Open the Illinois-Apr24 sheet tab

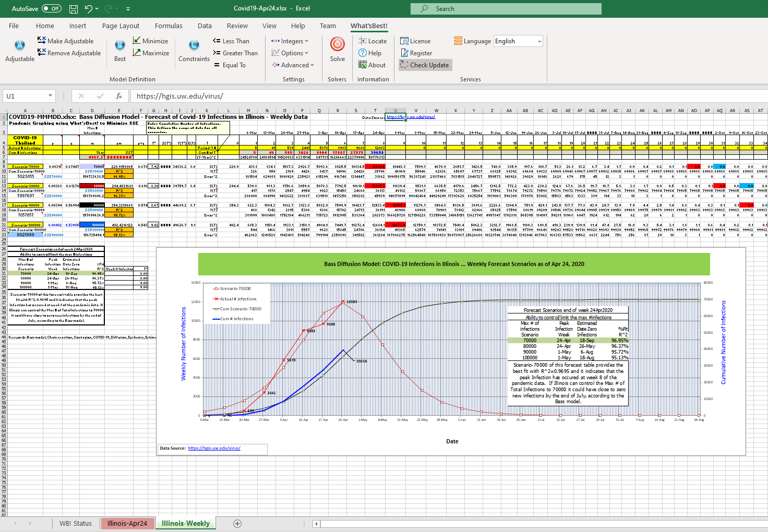coord(127,523)
